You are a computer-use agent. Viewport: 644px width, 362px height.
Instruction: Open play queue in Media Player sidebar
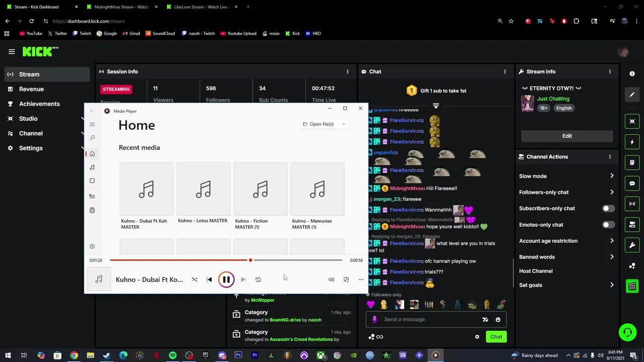[92, 196]
